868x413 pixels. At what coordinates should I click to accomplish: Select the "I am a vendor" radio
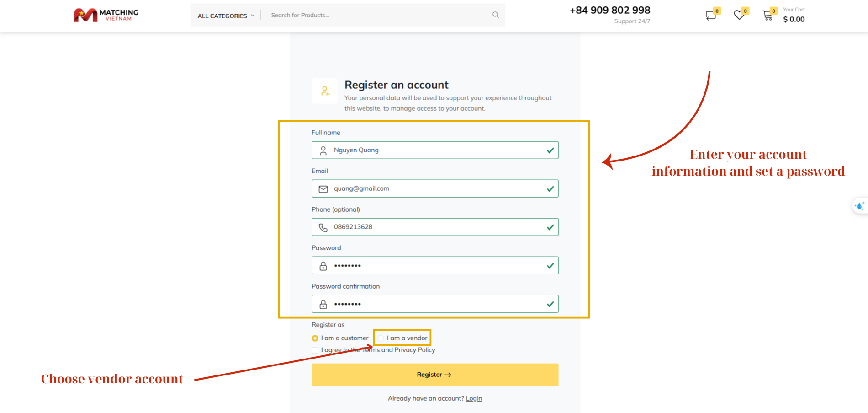coord(381,338)
